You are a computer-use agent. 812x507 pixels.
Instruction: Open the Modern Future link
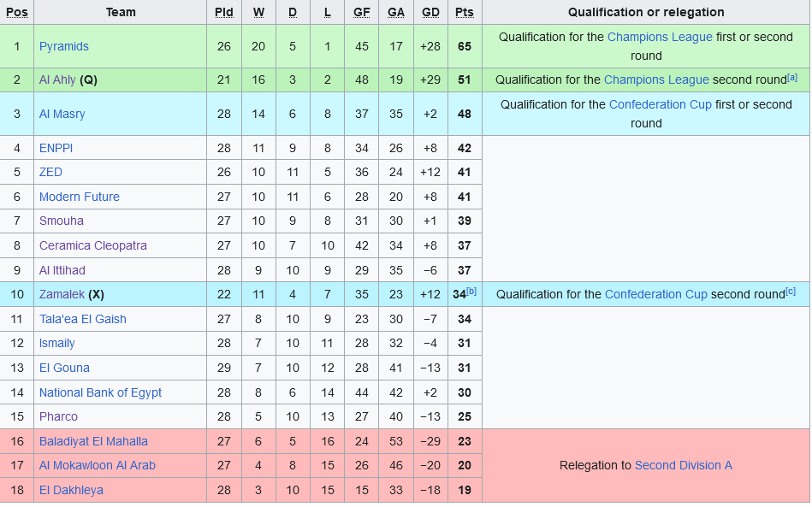click(80, 197)
